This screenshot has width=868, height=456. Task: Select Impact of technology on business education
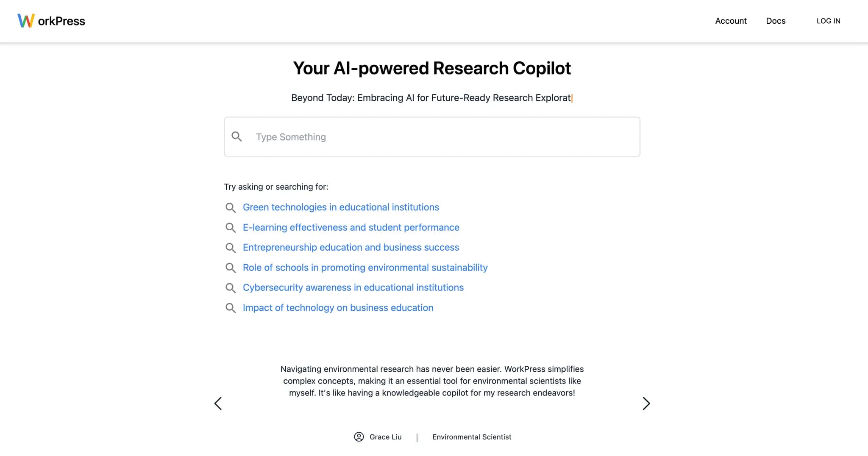(x=338, y=308)
